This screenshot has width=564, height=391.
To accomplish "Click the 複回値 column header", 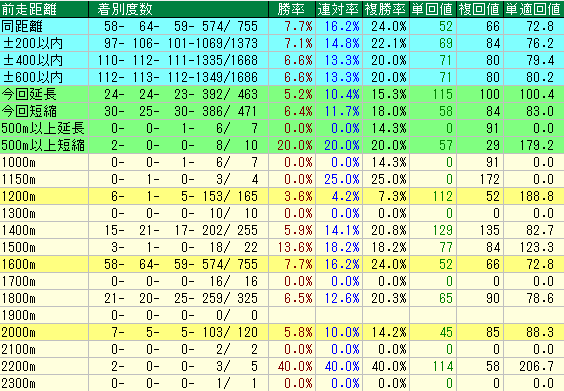I will click(479, 9).
